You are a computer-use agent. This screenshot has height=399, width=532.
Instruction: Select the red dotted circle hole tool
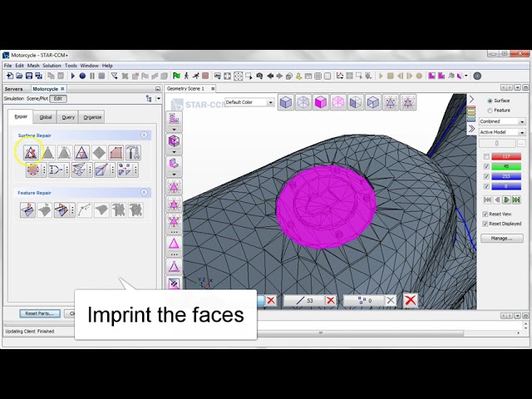[x=33, y=170]
